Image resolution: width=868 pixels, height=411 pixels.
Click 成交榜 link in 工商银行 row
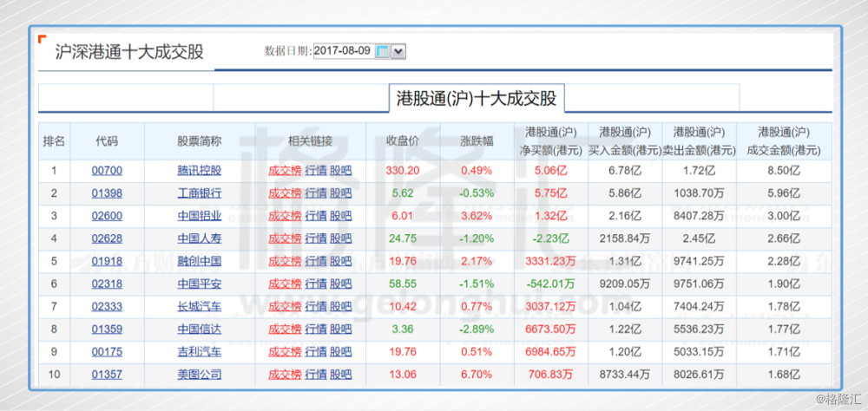[x=285, y=193]
